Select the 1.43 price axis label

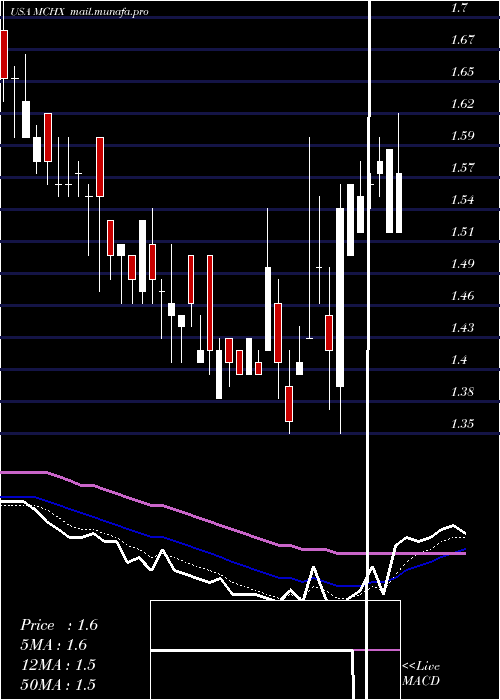462,328
